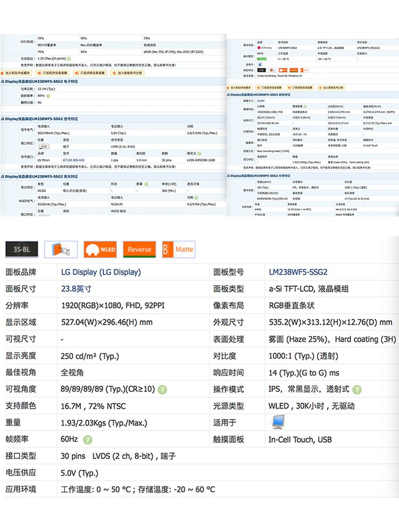Click help icon next to the 脚定义 header
This screenshot has height=532, width=399.
(199, 153)
